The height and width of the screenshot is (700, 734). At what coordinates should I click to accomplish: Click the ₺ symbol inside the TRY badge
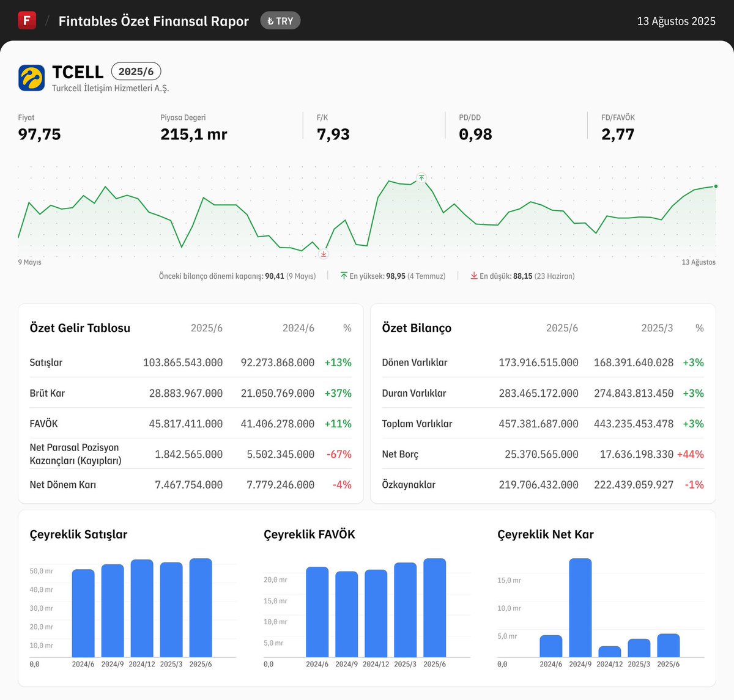coord(272,20)
